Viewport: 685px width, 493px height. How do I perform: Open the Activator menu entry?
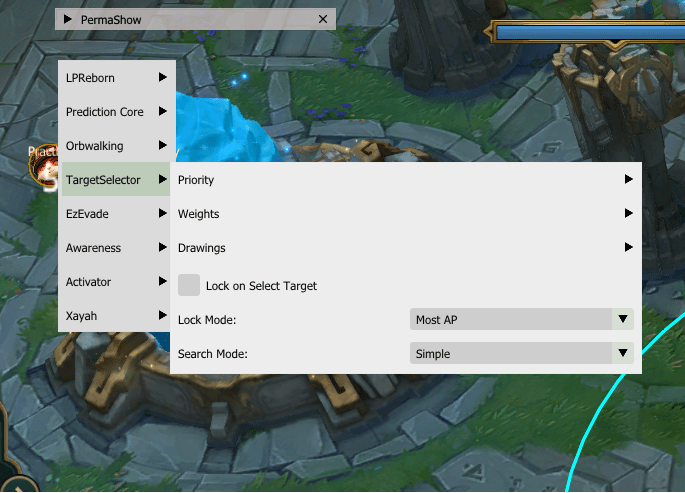coord(116,282)
